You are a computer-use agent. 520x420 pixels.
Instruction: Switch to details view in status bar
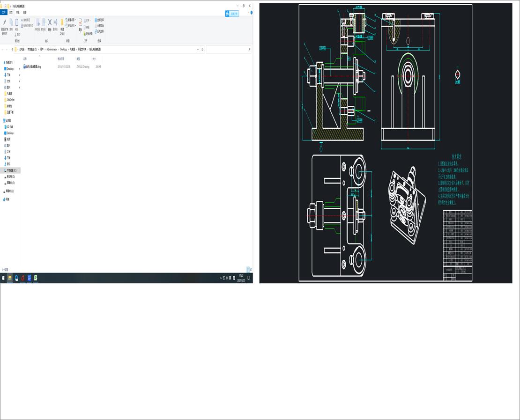(x=248, y=270)
